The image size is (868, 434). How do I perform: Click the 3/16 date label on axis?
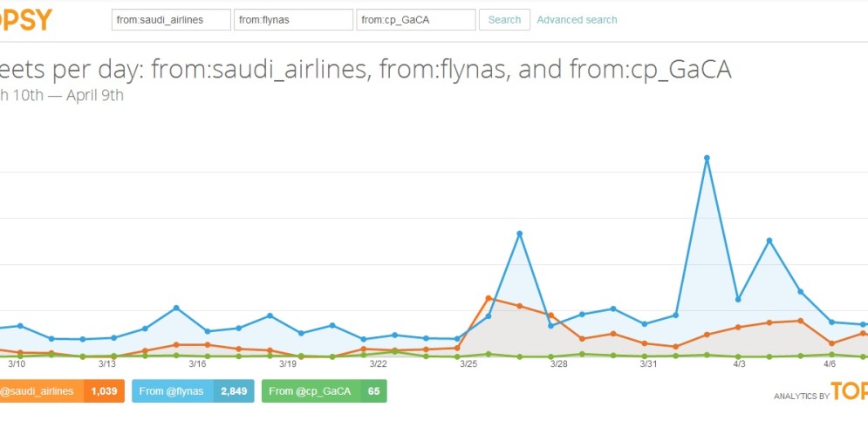(197, 363)
